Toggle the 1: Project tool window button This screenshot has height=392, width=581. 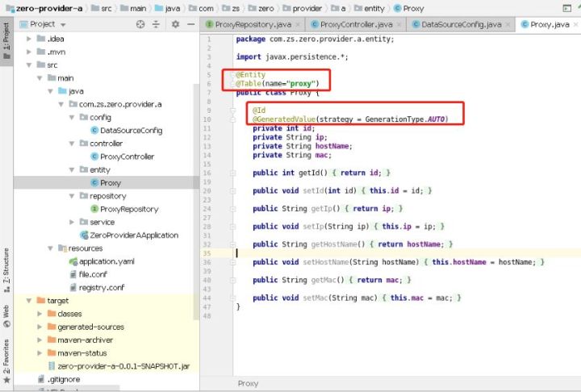[x=6, y=41]
